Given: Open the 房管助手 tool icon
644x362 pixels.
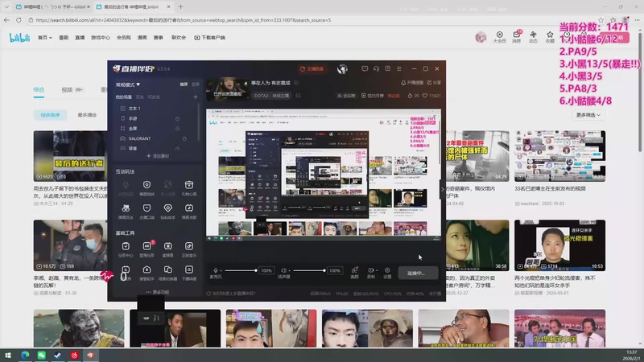Looking at the screenshot, I should tap(147, 269).
